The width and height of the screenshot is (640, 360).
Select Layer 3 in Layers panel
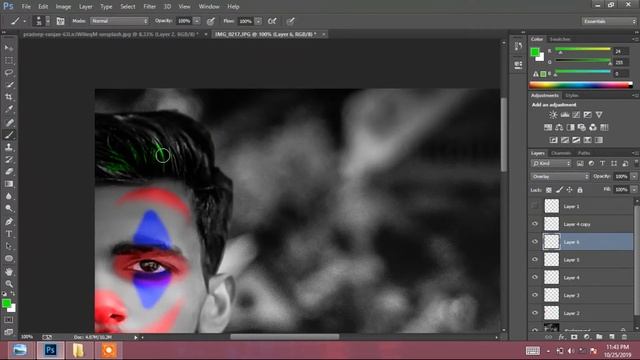coord(588,295)
